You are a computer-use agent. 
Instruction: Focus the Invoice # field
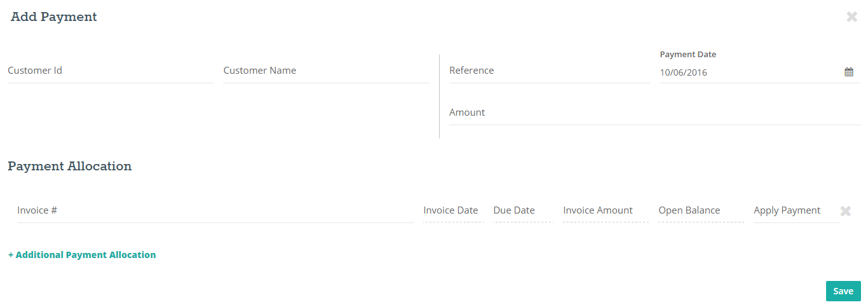[x=215, y=210]
